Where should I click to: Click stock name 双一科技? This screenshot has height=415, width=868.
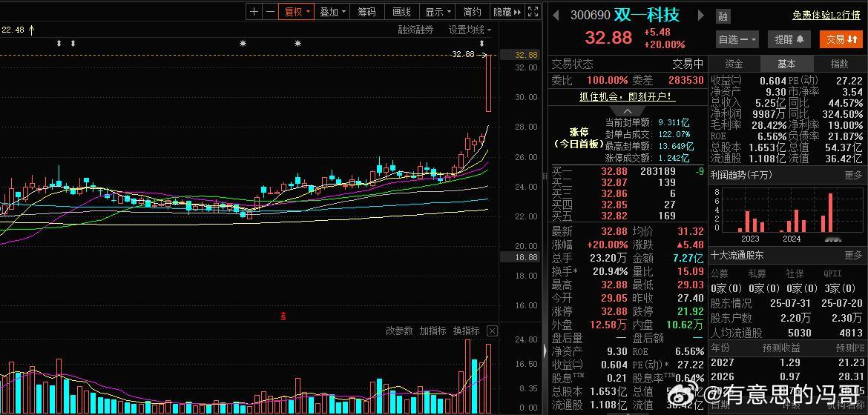pos(646,15)
